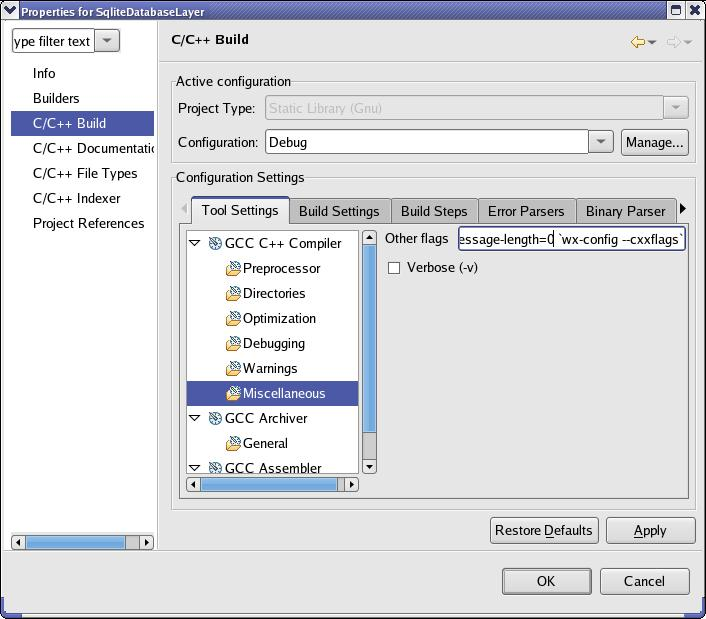Switch to the Tool Settings tab
Viewport: 706px width, 619px height.
click(240, 210)
